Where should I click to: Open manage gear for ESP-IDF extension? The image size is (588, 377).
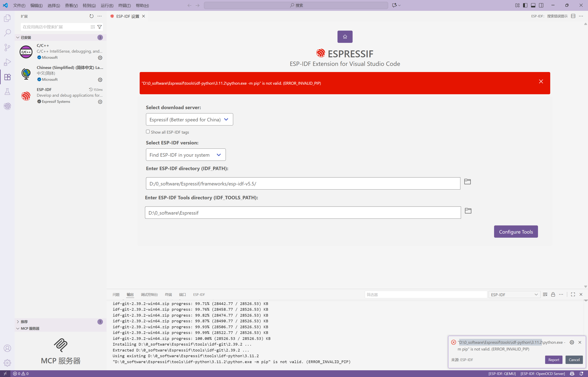tap(100, 102)
